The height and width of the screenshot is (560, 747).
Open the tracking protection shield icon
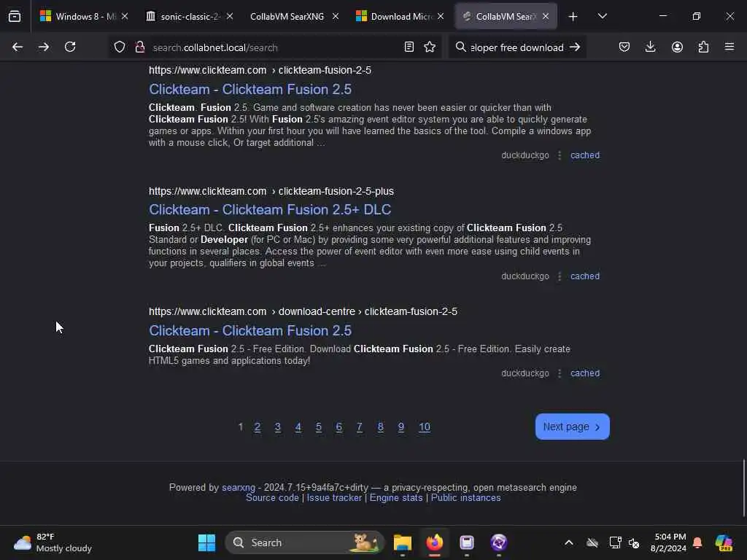click(x=120, y=47)
